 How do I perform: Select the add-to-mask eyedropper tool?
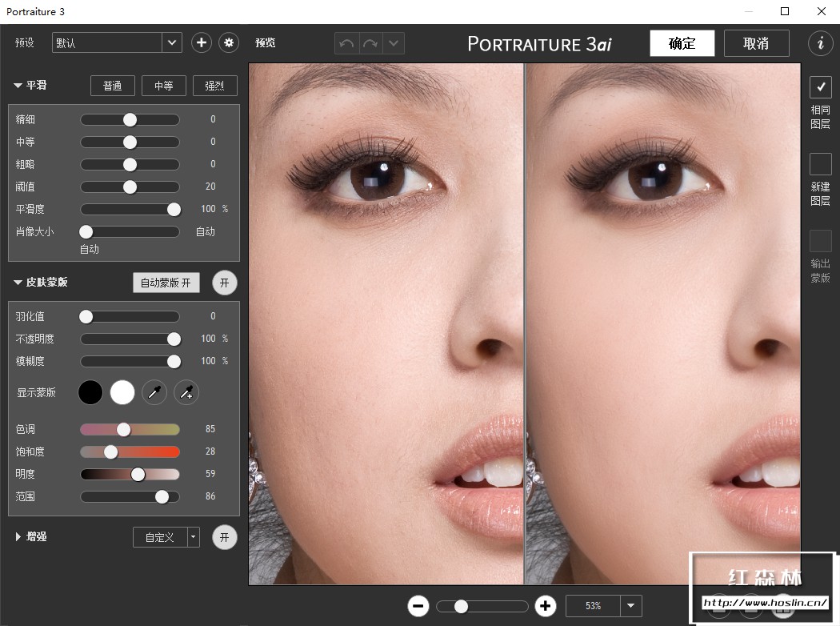pyautogui.click(x=186, y=393)
